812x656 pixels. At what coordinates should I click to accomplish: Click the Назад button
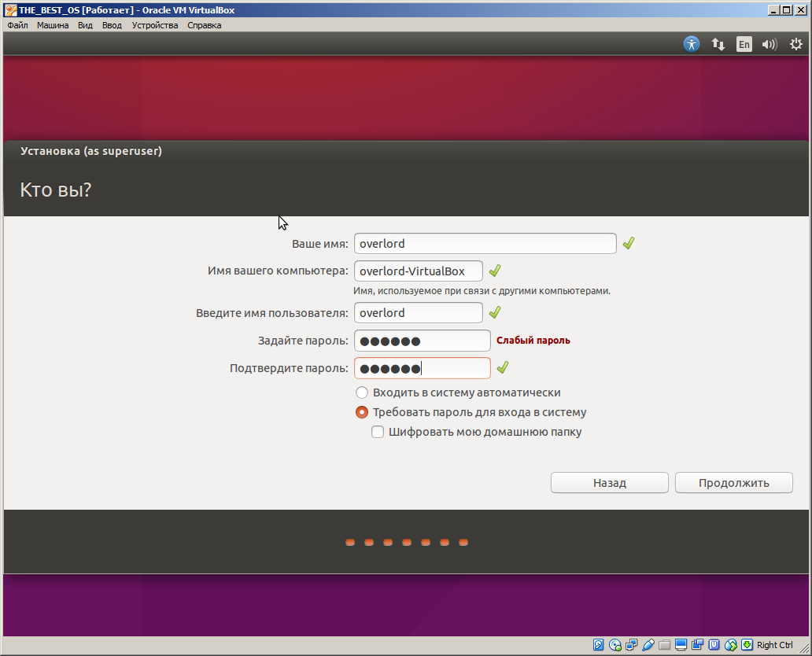pyautogui.click(x=610, y=482)
